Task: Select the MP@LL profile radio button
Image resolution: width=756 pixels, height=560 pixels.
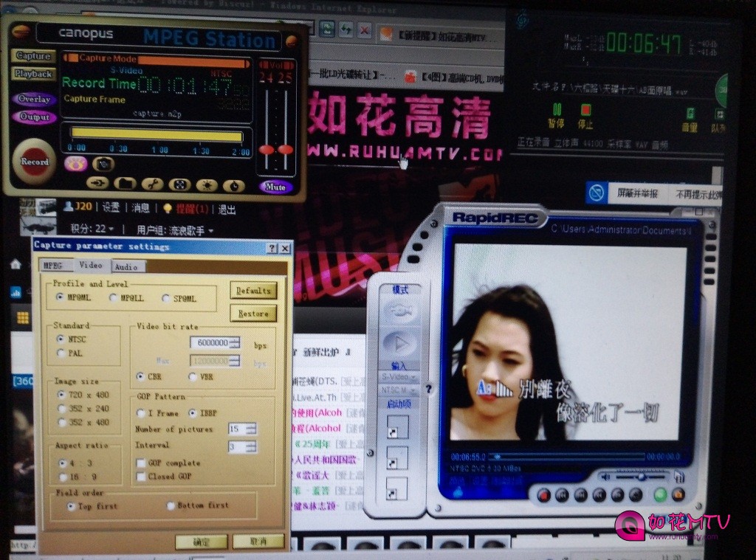Action: pos(113,298)
